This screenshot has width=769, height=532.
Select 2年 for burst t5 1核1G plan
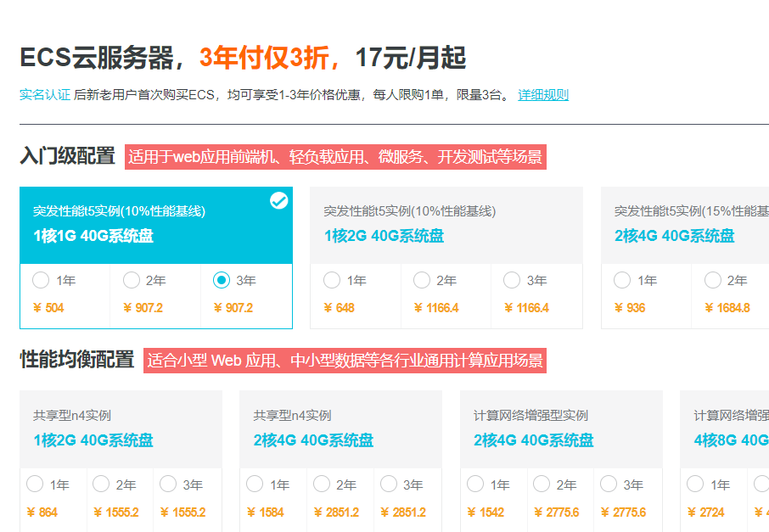(x=132, y=281)
